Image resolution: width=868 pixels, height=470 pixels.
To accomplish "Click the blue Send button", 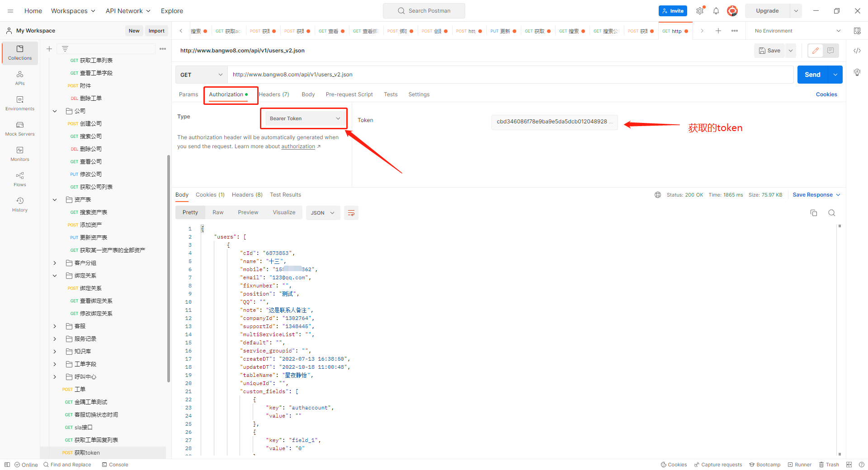I will [812, 75].
